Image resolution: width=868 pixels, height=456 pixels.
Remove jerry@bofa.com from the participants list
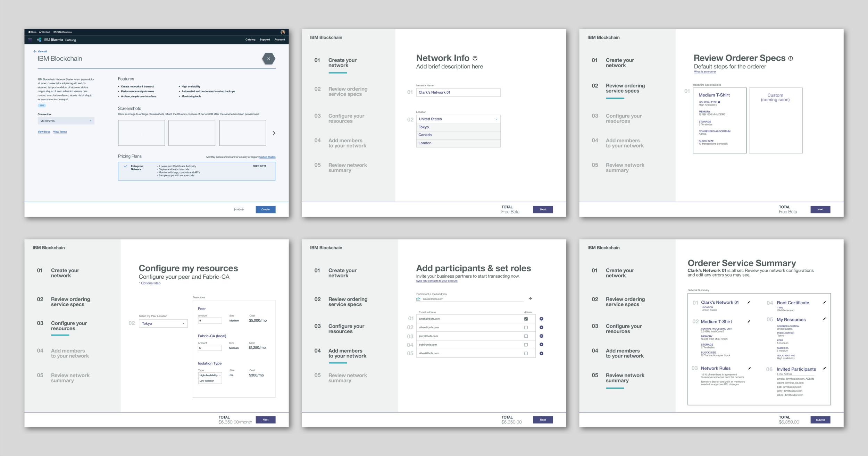(541, 336)
